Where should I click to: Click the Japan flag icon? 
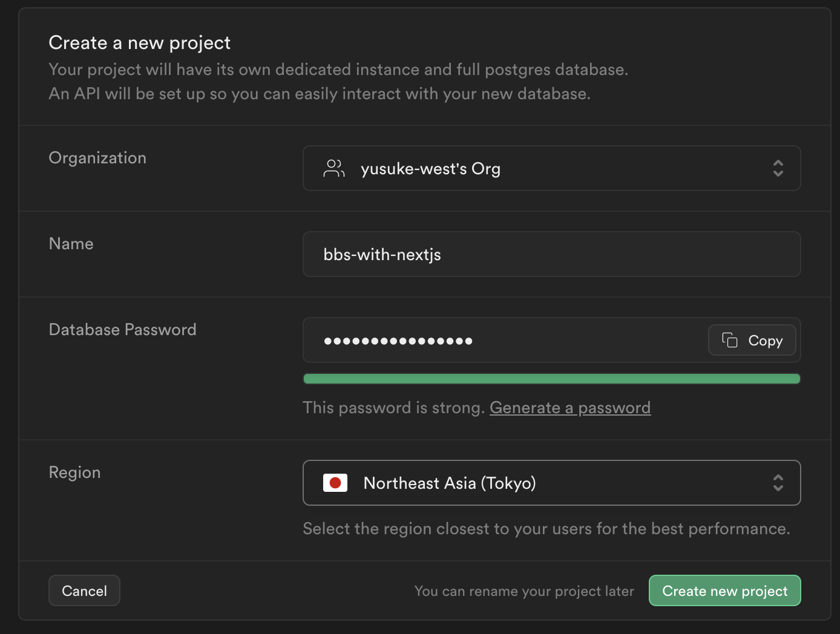click(x=335, y=483)
